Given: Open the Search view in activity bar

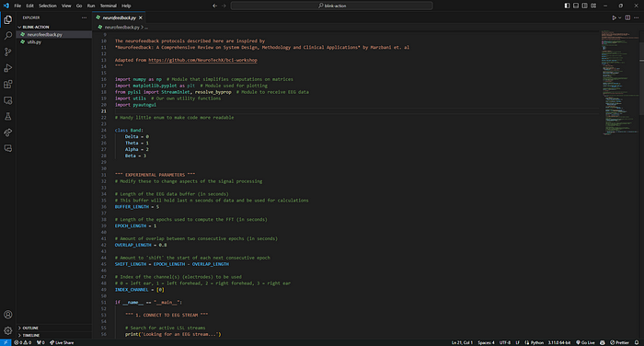Looking at the screenshot, I should [7, 36].
